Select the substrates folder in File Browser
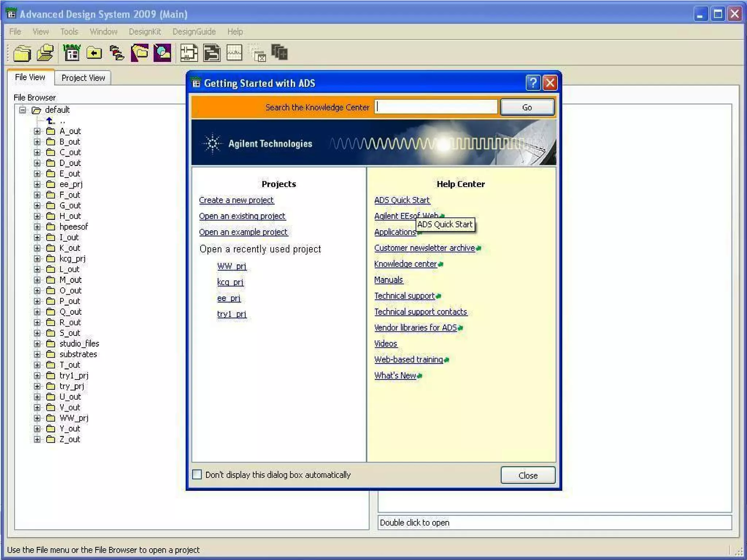The height and width of the screenshot is (560, 747). coord(78,354)
